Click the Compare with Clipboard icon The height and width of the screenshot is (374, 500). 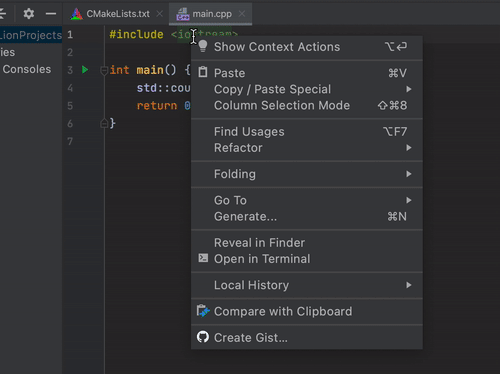tap(203, 311)
